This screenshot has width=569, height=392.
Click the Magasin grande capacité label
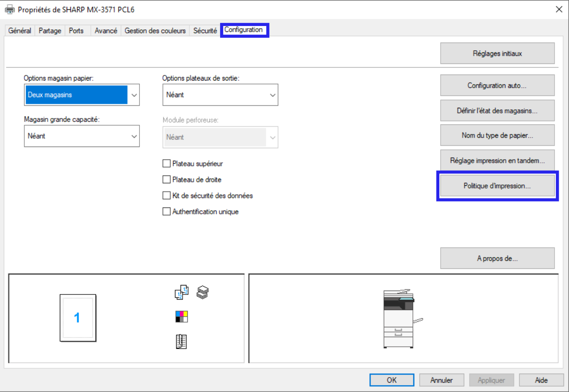pyautogui.click(x=61, y=119)
